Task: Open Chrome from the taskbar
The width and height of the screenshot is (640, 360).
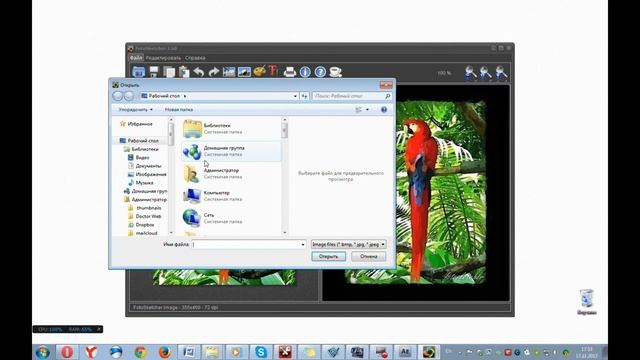Action: tap(140, 352)
